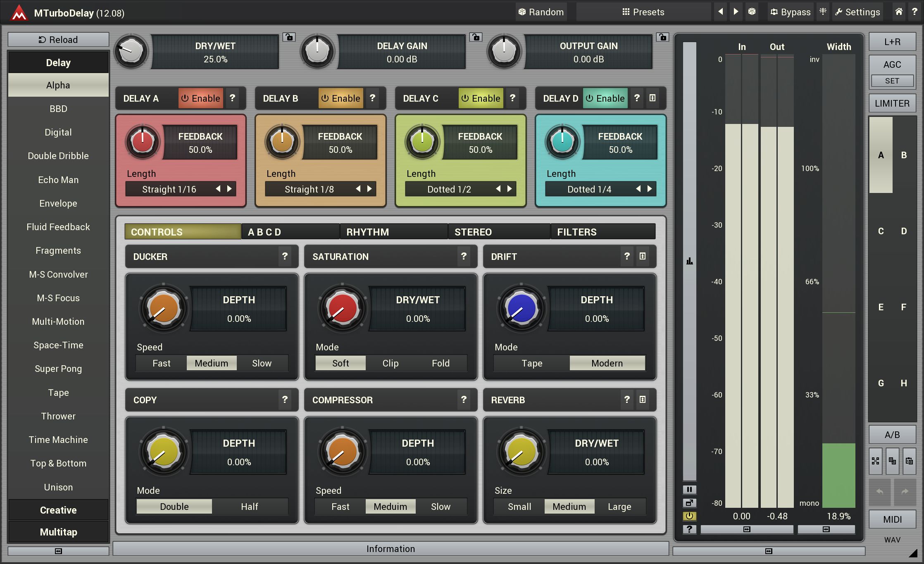Image resolution: width=924 pixels, height=564 pixels.
Task: Go to next preset arrow
Action: tap(736, 12)
